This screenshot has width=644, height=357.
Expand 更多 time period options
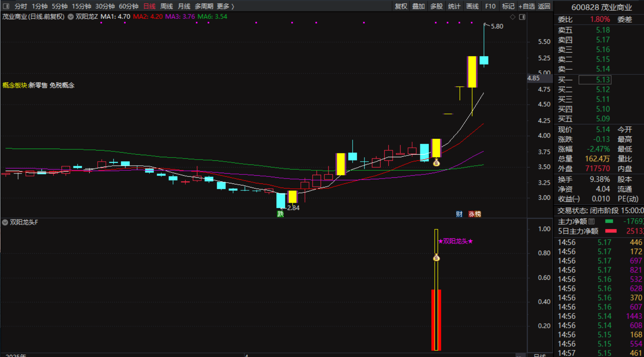click(225, 6)
